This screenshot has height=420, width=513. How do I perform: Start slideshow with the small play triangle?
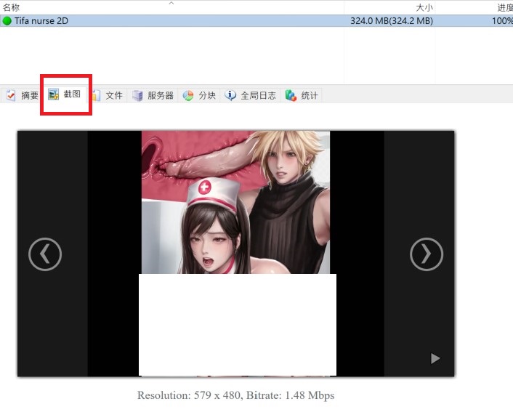pyautogui.click(x=435, y=358)
